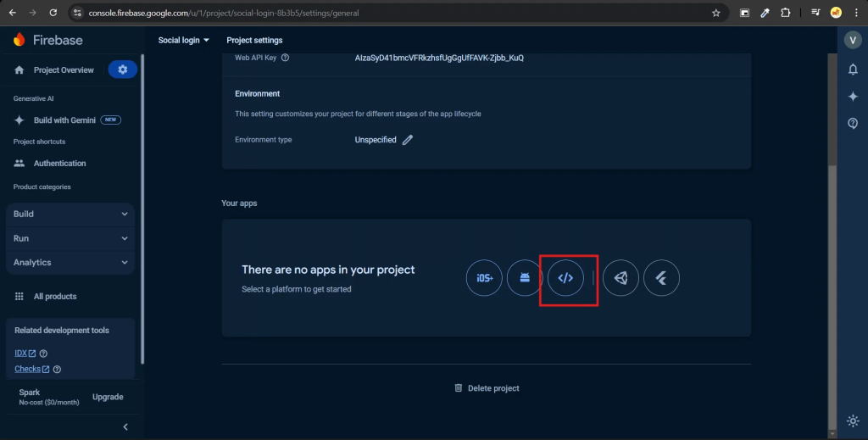
Task: Select the iOS+ platform icon
Action: [484, 278]
